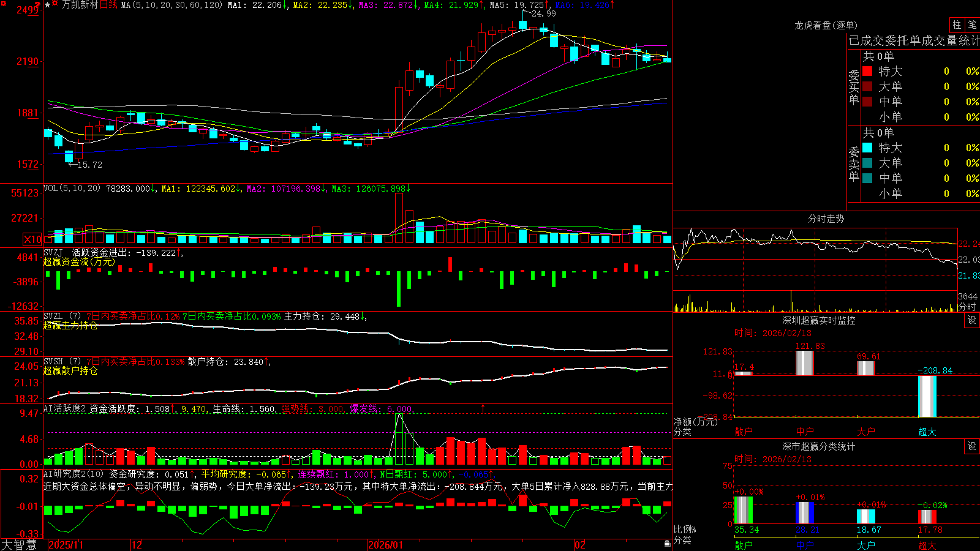Click the 12 month timeline marker
The height and width of the screenshot is (551, 980).
(x=137, y=545)
